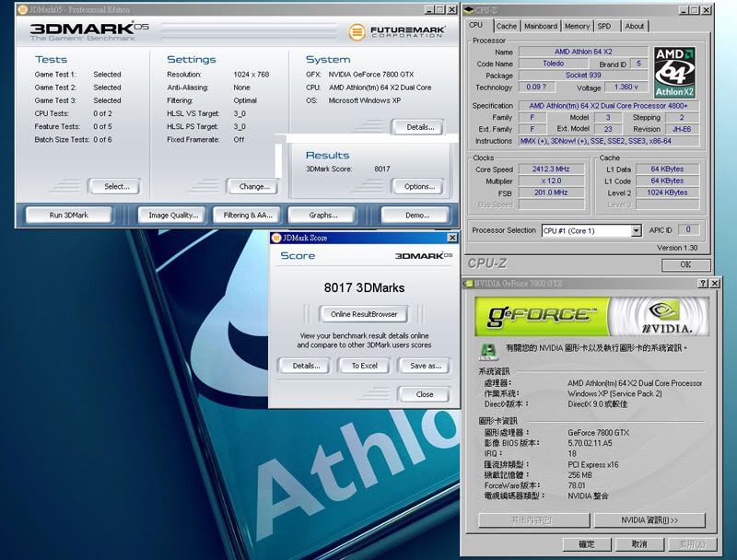The height and width of the screenshot is (560, 737).
Task: Click the Save as... button
Action: [425, 366]
